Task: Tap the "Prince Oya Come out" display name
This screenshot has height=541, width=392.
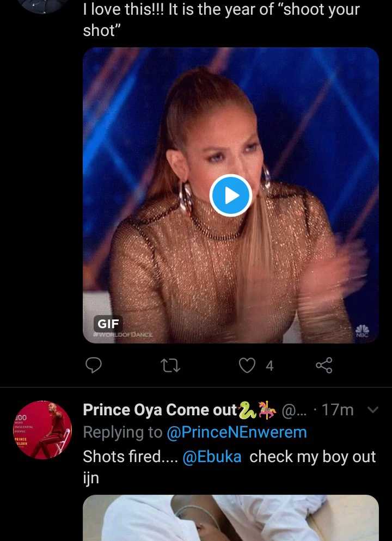Action: [160, 410]
